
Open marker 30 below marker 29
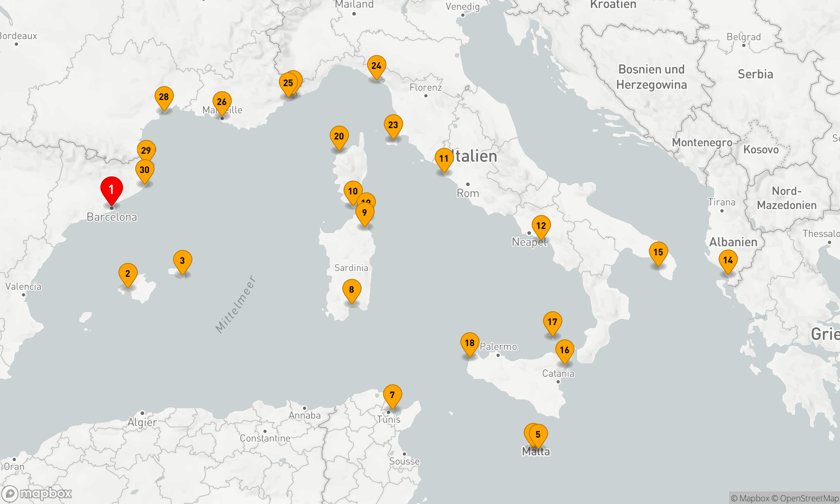pos(145,169)
